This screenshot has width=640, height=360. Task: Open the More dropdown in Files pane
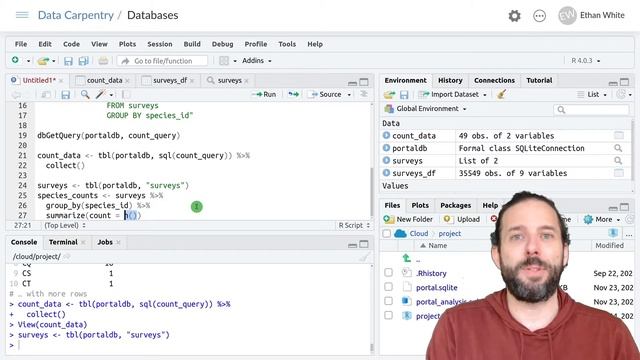click(x=602, y=219)
